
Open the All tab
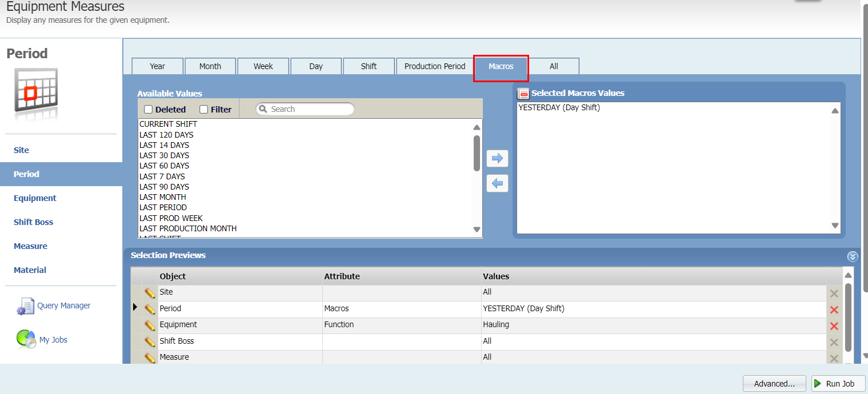pyautogui.click(x=553, y=66)
